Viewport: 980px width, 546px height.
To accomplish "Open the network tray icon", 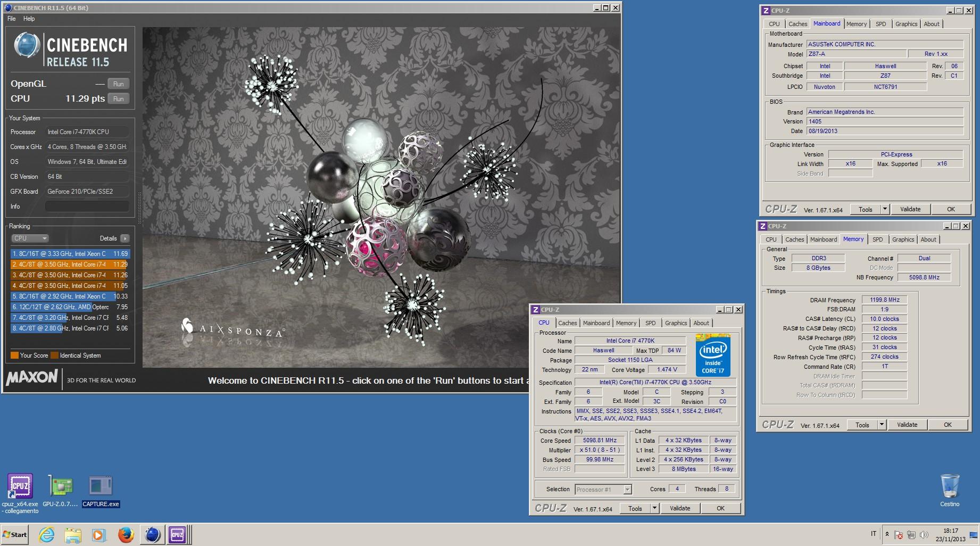I will [911, 535].
